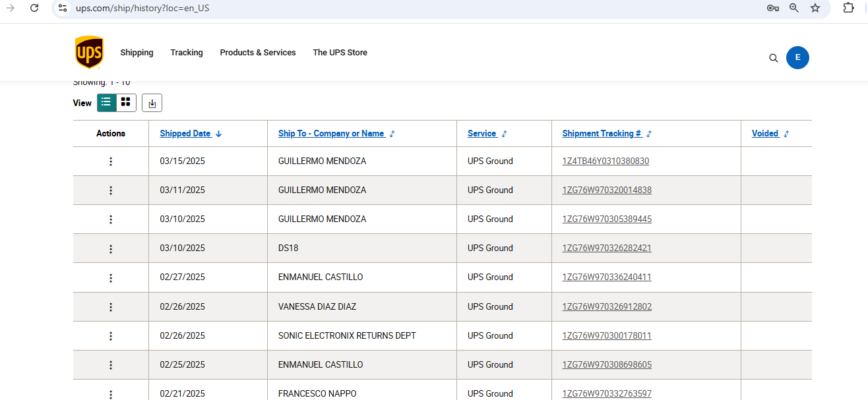The height and width of the screenshot is (400, 868).
Task: Open the browser zoom magnifier icon
Action: (x=794, y=8)
